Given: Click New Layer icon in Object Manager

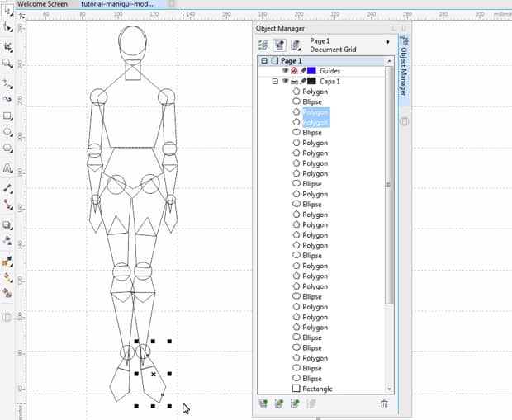Looking at the screenshot, I should 263,404.
